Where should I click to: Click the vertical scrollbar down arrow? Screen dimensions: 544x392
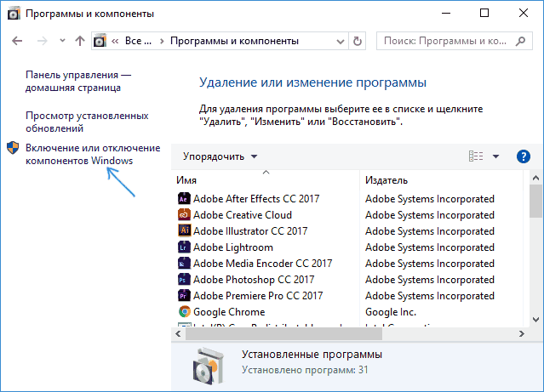[535, 320]
